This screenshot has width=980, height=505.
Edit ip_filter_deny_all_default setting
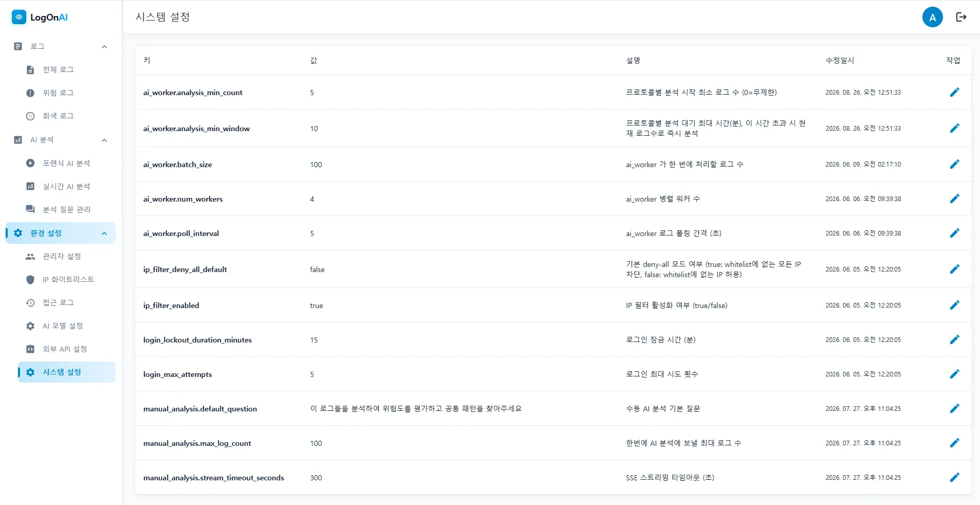[x=954, y=269]
